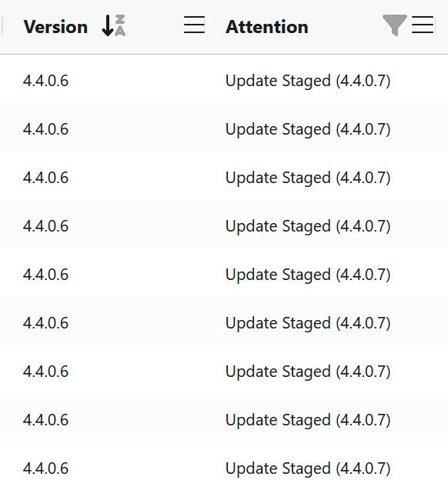
Task: Click the funnel filter icon in Attention column
Action: point(395,25)
